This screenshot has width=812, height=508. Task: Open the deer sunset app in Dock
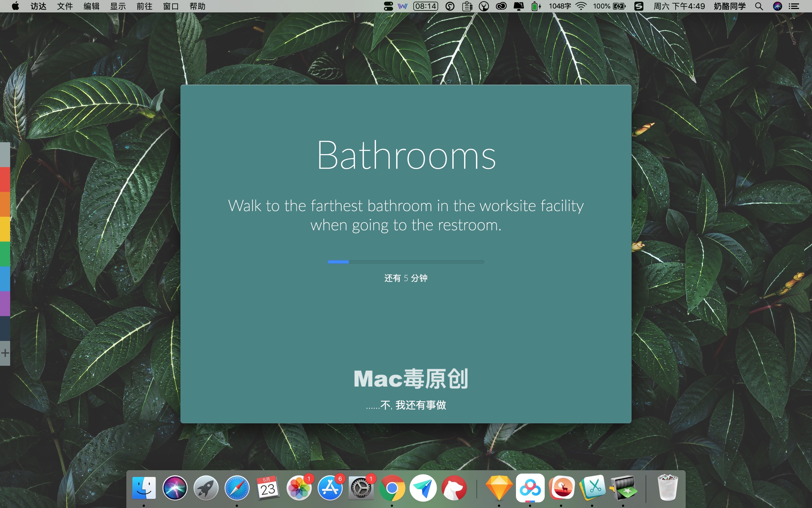[x=561, y=488]
